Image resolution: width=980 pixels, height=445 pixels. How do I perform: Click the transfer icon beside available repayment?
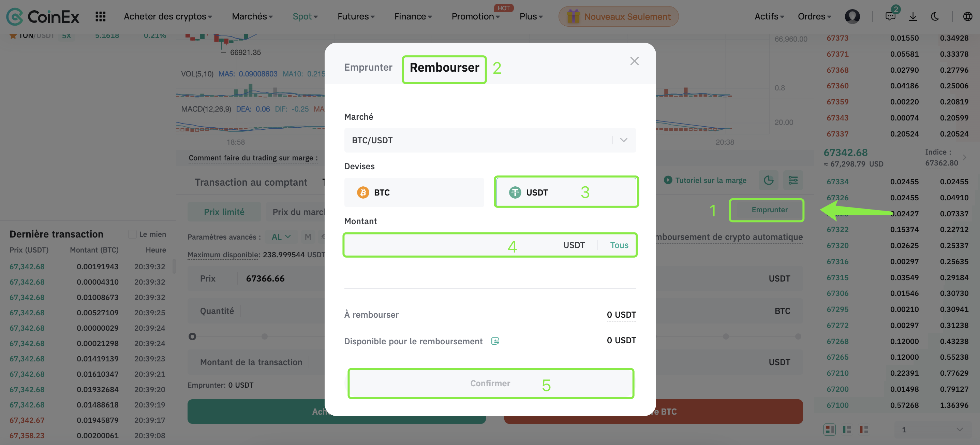coord(495,341)
